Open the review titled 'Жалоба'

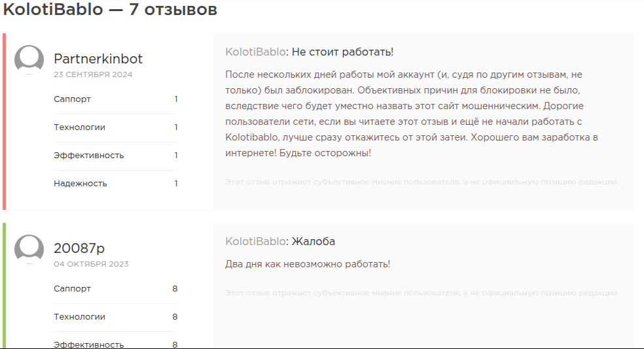pos(313,241)
